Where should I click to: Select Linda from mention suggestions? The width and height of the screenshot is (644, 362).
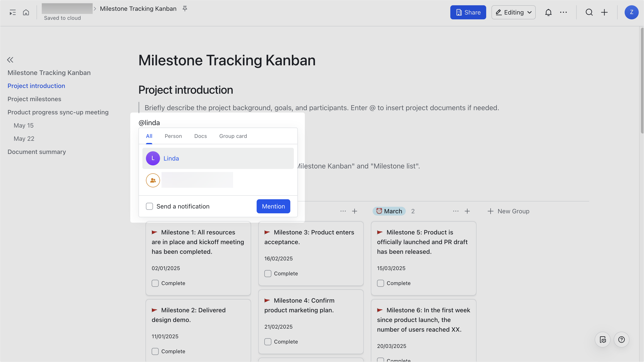[218, 158]
